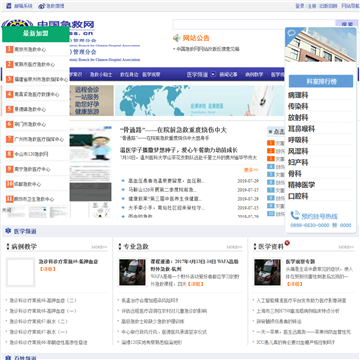Image resolution: width=360 pixels, height=360 pixels.
Task: Open 新闻记事 in the navigation bar
Action: (x=228, y=75)
